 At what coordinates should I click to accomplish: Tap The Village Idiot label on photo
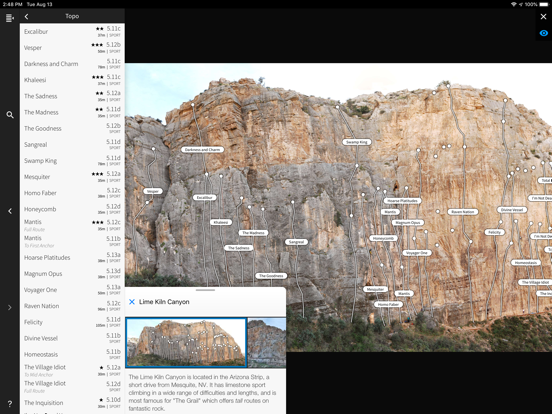click(x=535, y=282)
